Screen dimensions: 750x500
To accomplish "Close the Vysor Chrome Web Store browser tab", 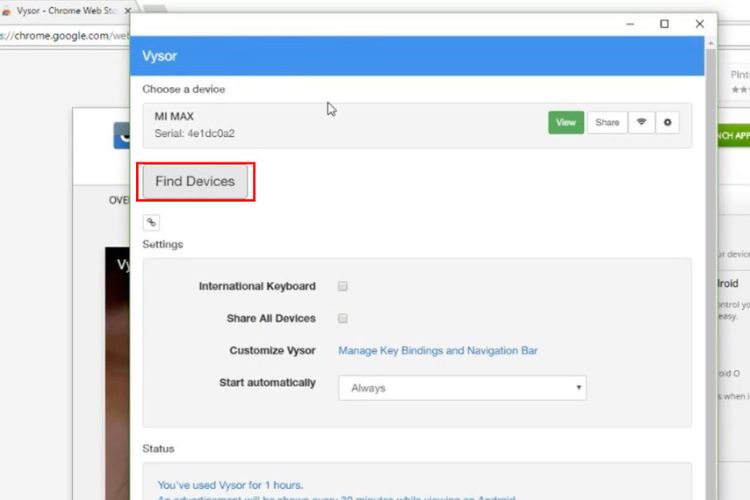I will pos(128,11).
